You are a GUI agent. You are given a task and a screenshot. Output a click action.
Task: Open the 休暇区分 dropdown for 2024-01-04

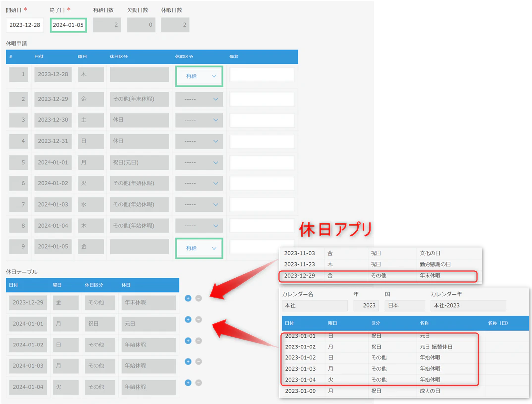(199, 226)
